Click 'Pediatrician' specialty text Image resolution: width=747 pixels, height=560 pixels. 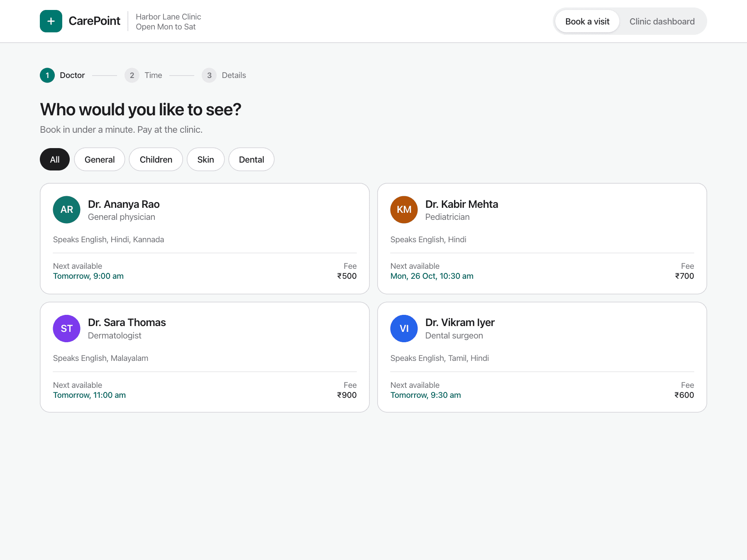(x=447, y=217)
